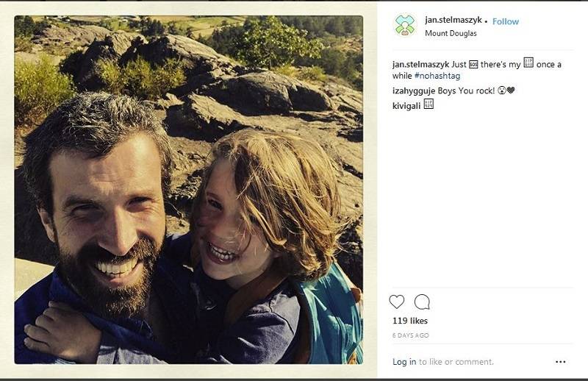Click the jan.stelmaszyk profile avatar
Screen dimensions: 588x381
406,26
